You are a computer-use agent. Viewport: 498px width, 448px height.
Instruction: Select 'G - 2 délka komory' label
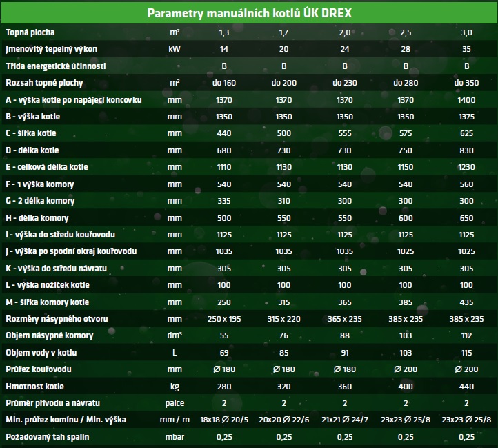(40, 201)
